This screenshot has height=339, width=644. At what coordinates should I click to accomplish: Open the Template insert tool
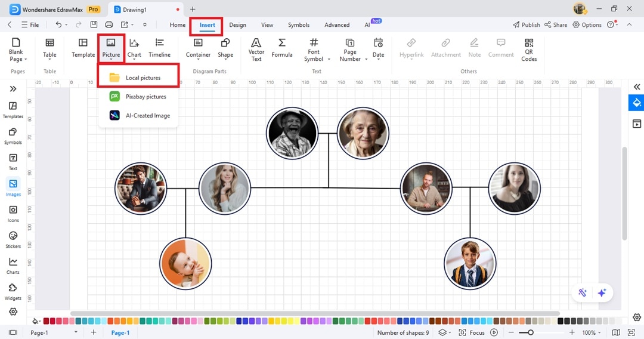83,48
